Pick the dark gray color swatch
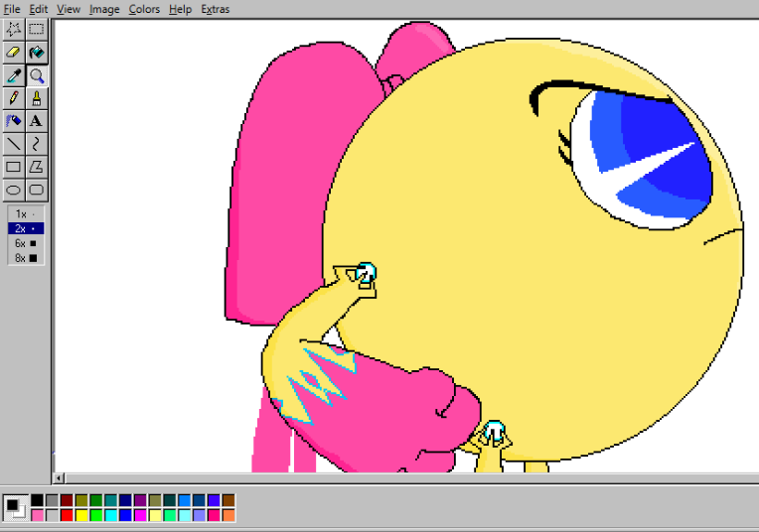 tap(52, 500)
